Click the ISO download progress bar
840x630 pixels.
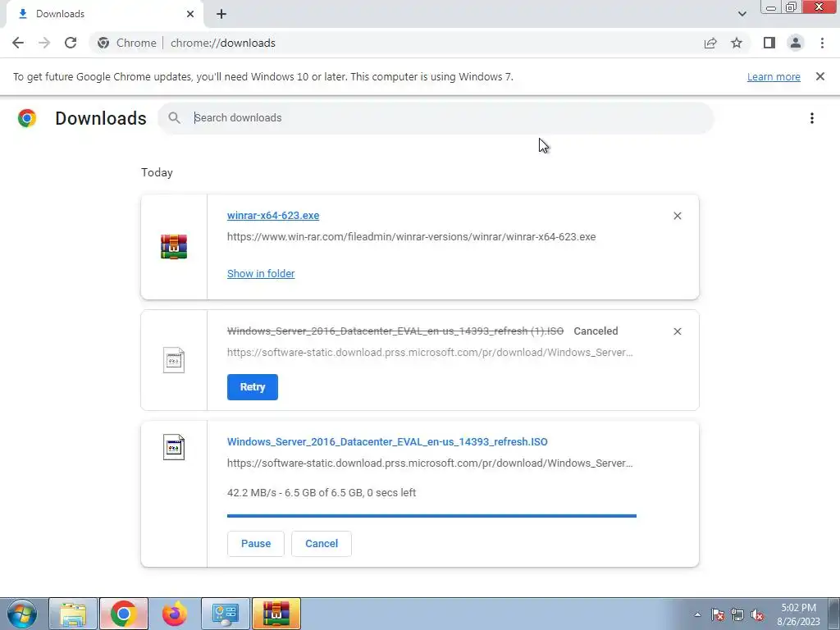431,516
